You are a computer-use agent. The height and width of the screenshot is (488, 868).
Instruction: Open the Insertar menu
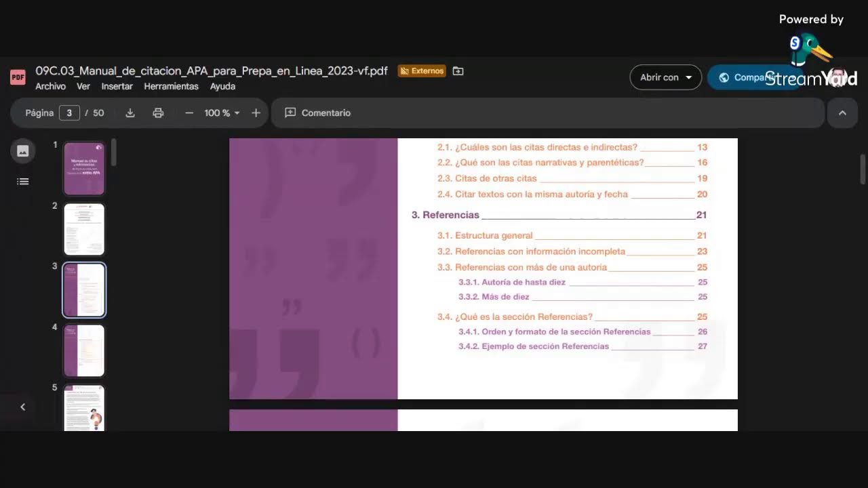pyautogui.click(x=117, y=87)
